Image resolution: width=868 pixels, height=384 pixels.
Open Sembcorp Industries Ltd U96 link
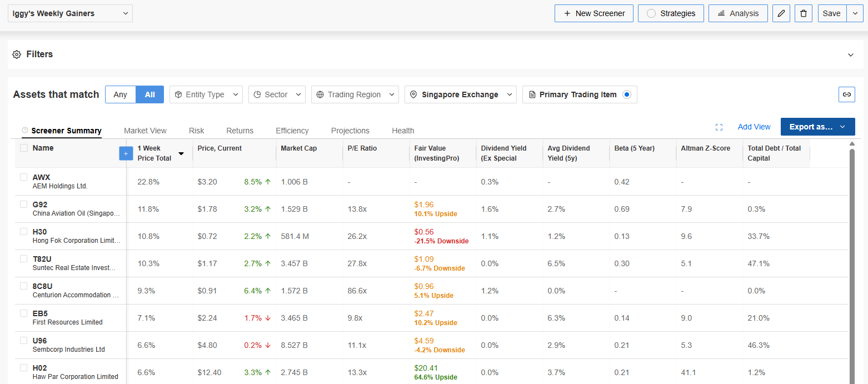[x=69, y=345]
